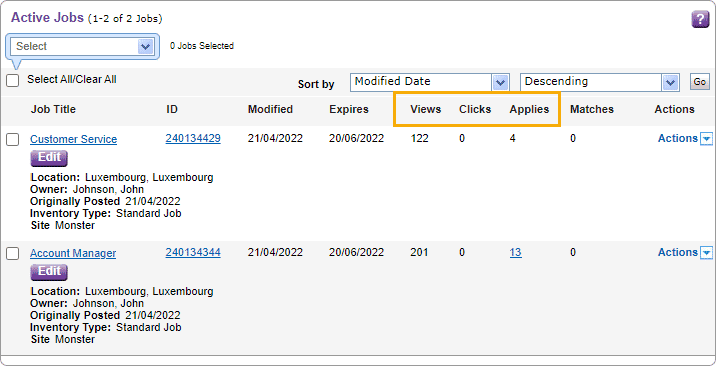Click the Job Title column header

point(53,110)
